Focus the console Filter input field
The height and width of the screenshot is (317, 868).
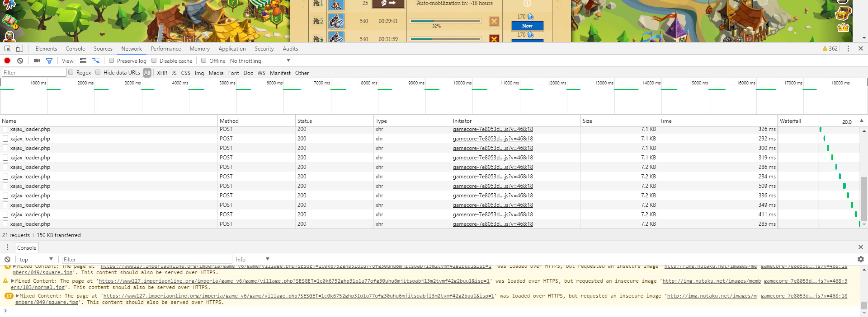click(x=146, y=259)
